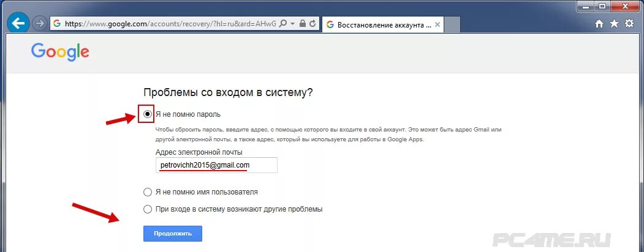644x252 pixels.
Task: Select При входе возникают другие проблемы option
Action: point(148,209)
